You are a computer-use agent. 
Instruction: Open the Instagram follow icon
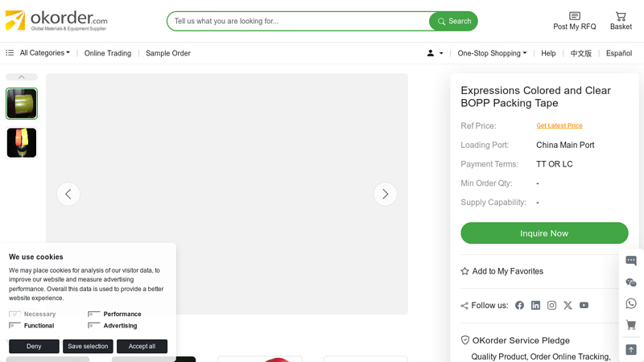(551, 306)
